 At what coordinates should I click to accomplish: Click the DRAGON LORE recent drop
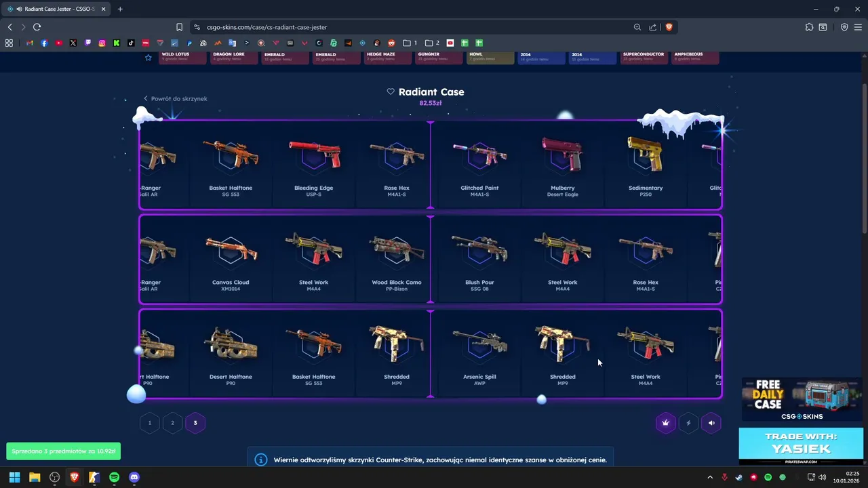click(x=234, y=57)
